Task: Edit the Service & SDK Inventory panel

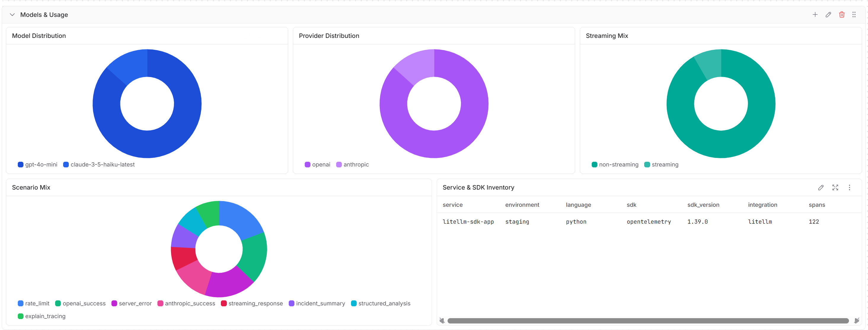Action: click(821, 188)
